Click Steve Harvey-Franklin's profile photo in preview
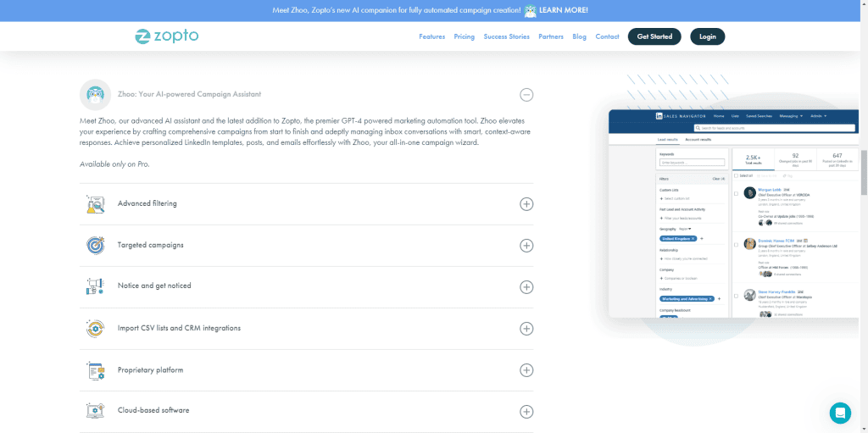 point(749,295)
